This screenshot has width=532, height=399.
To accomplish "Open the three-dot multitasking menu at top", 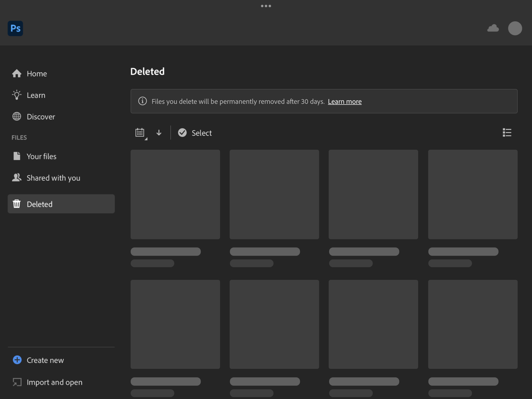I will point(266,6).
